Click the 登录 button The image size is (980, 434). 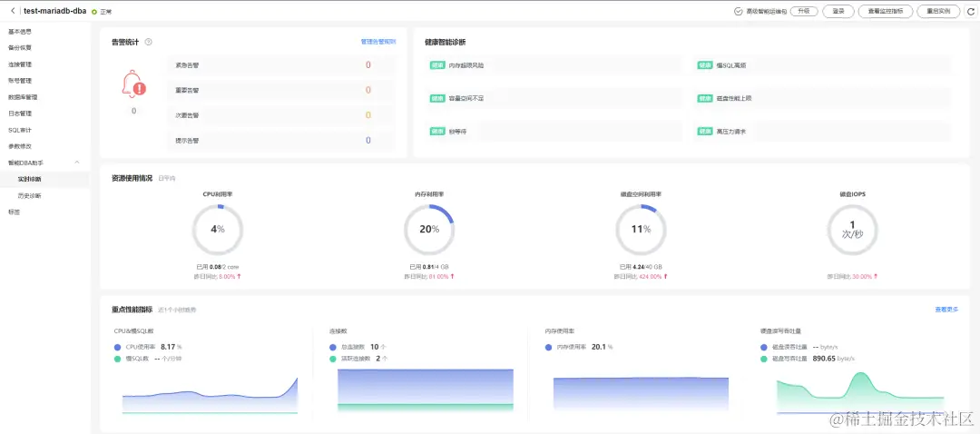838,11
